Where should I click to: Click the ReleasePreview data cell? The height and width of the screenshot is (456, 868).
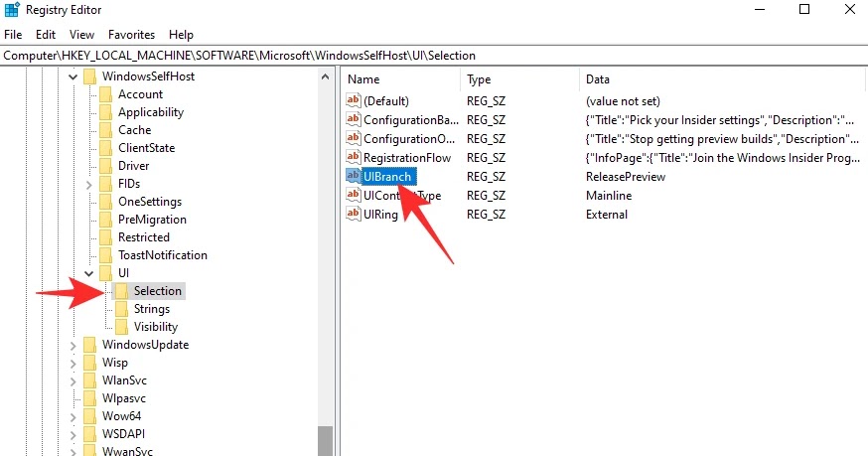tap(626, 177)
